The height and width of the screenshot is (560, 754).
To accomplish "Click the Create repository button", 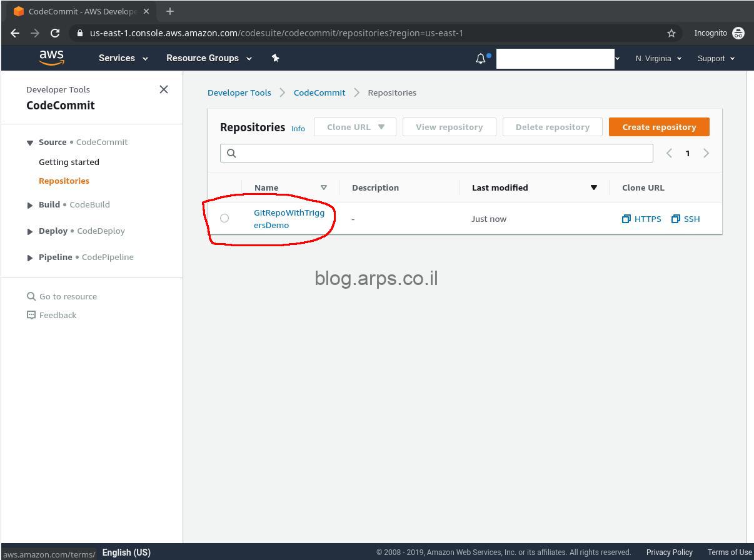I will click(x=659, y=127).
